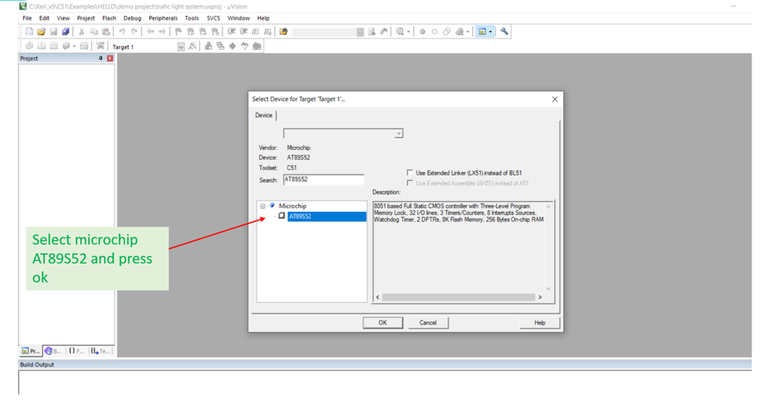The width and height of the screenshot is (768, 405).
Task: Open the debug magnifier dropdown arrow
Action: (408, 32)
